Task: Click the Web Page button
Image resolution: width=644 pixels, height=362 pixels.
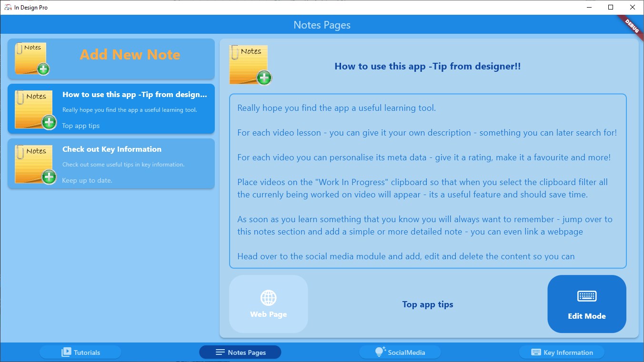Action: click(268, 304)
